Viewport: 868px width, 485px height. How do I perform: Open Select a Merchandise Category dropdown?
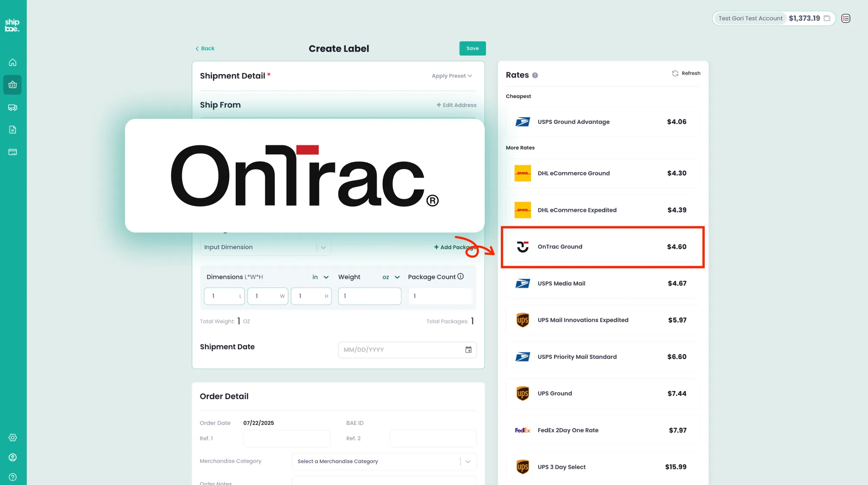coord(384,461)
